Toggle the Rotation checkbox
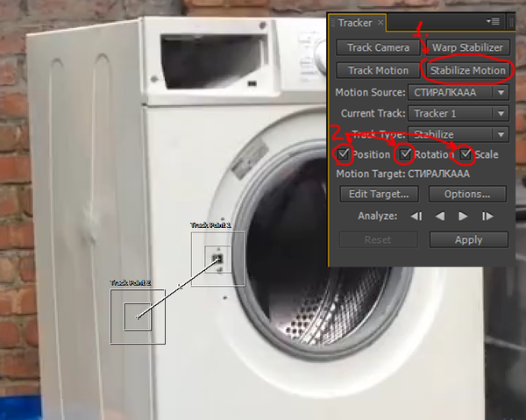 405,154
